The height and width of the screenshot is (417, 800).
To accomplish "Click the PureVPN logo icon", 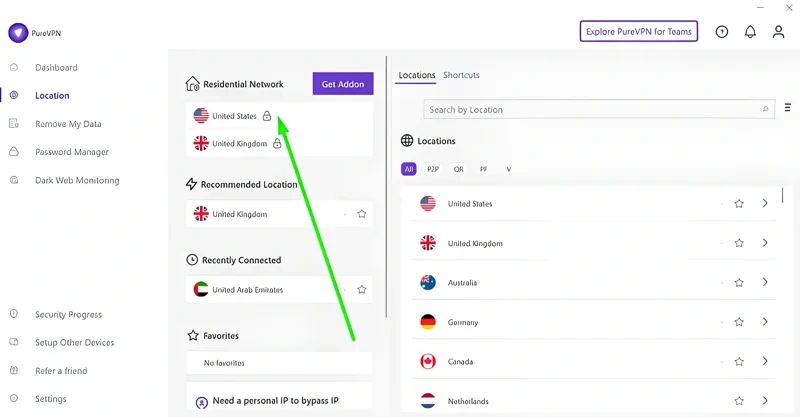I will click(x=18, y=33).
